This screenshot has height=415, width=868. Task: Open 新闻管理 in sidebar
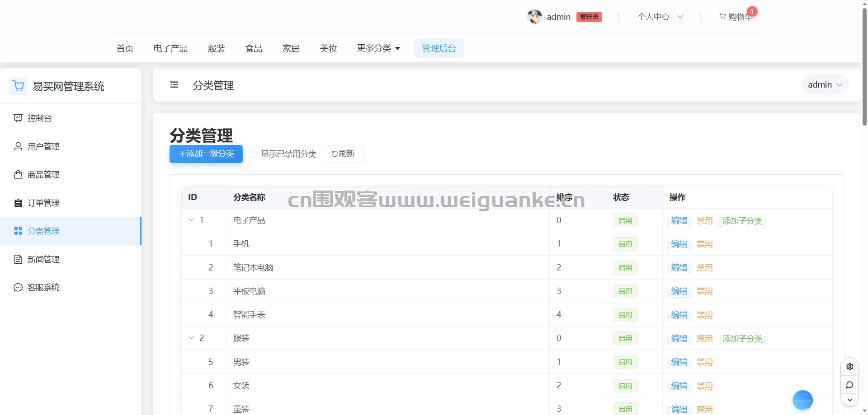pyautogui.click(x=71, y=259)
